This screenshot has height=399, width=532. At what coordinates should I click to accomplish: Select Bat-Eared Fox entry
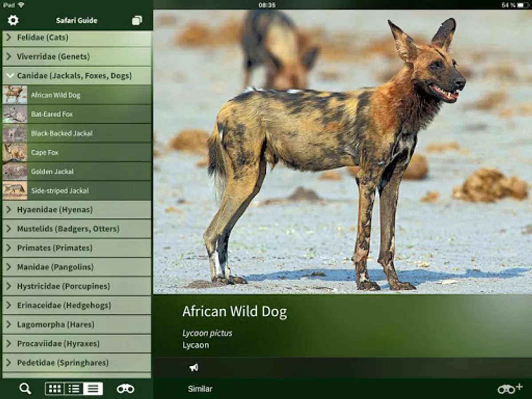point(77,114)
